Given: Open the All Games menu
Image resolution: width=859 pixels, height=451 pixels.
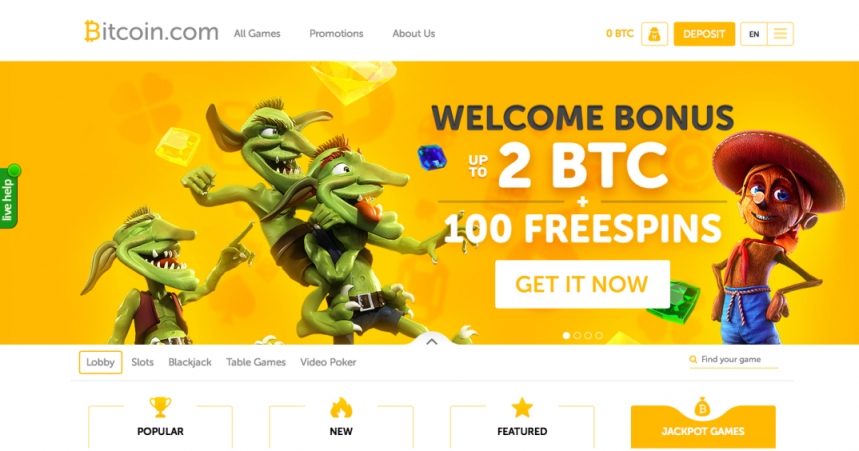Looking at the screenshot, I should (x=257, y=33).
